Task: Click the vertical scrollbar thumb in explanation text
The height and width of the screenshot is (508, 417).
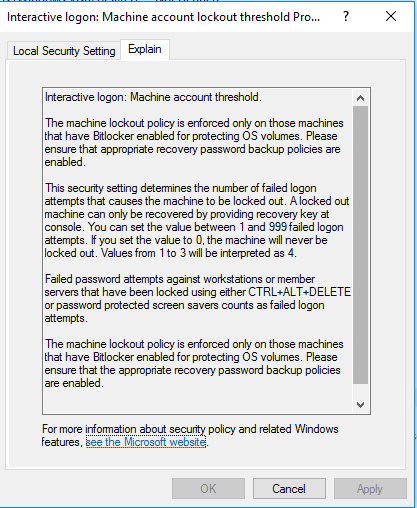Action: coord(360,245)
